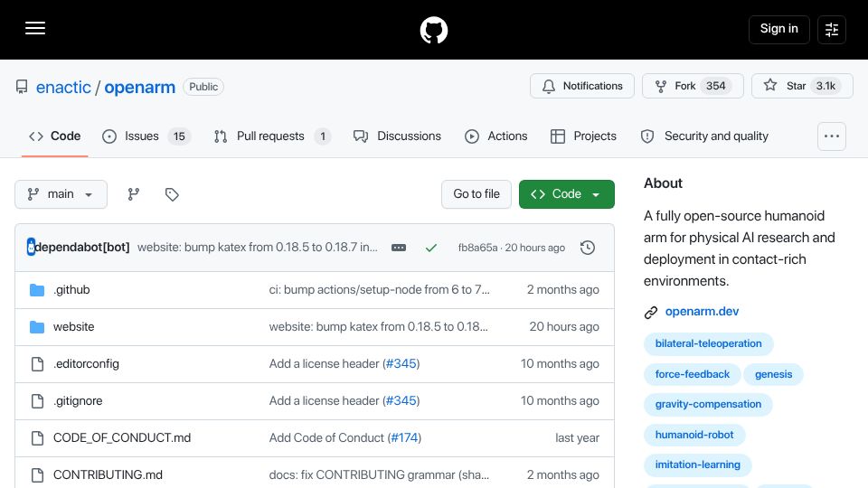View branches via the branch icon

(x=134, y=194)
